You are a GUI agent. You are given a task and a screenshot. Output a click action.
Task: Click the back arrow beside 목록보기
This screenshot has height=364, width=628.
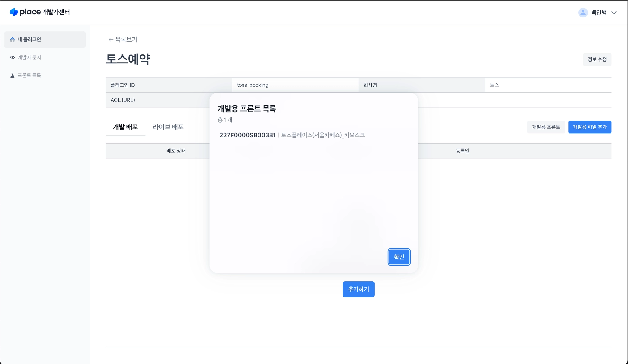tap(111, 40)
